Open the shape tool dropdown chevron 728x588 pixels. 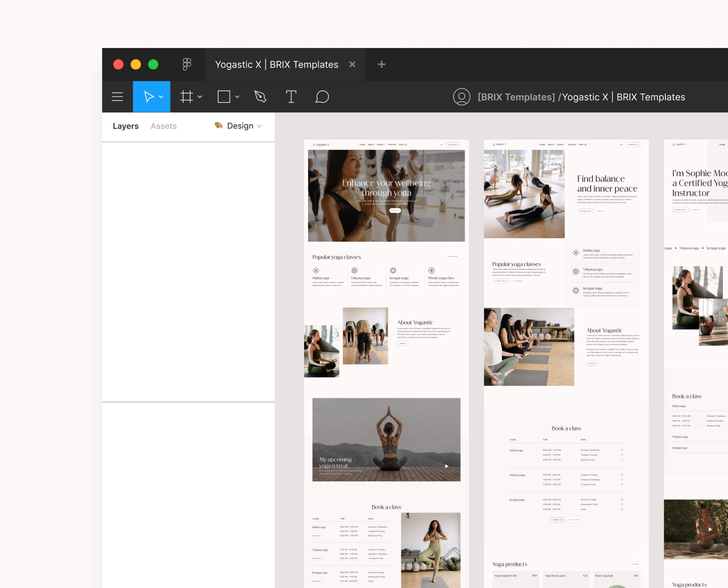coord(237,96)
